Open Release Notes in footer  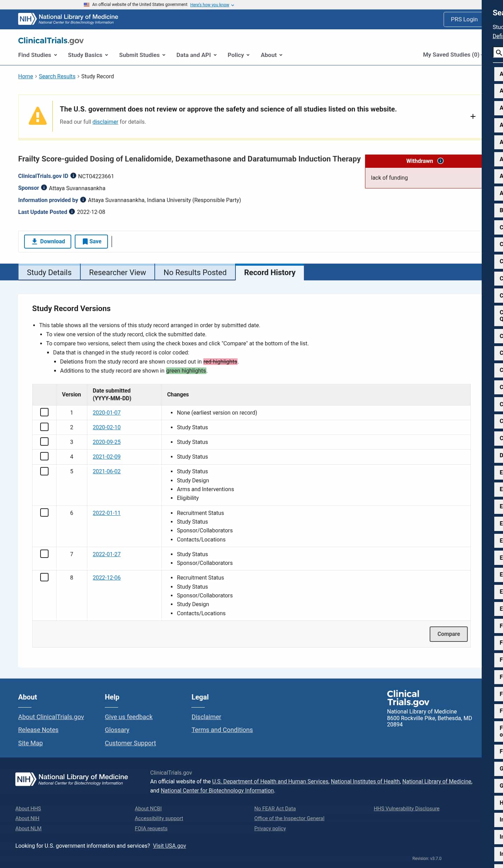coord(38,730)
